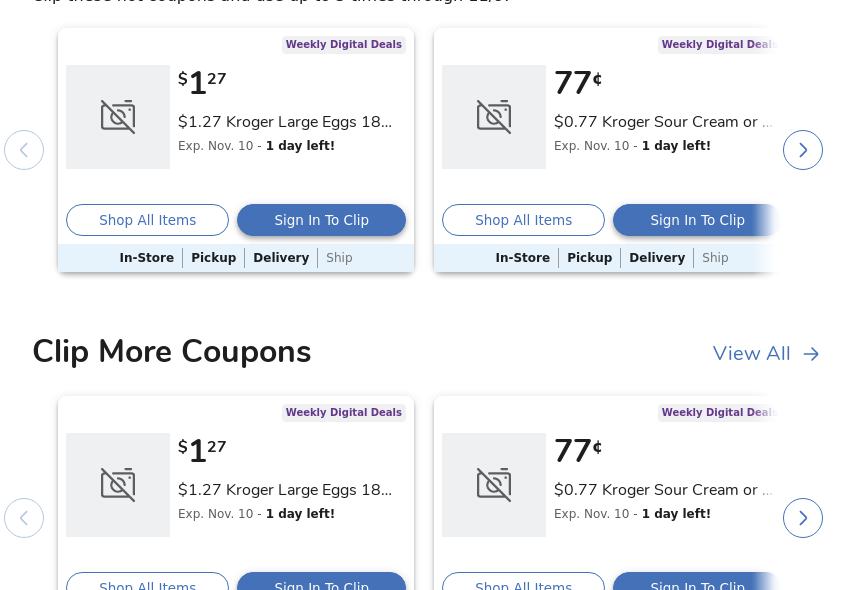Open top Kroger Sour Cream coupon image
This screenshot has width=855, height=590.
pyautogui.click(x=494, y=117)
